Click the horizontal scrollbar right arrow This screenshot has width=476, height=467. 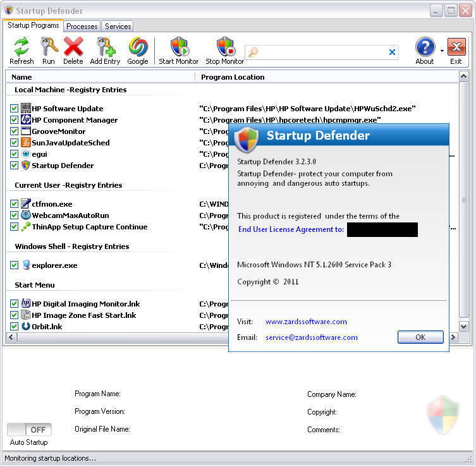(453, 337)
